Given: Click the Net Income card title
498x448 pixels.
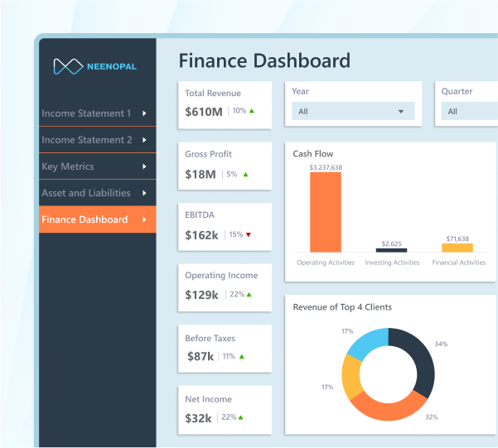Looking at the screenshot, I should pos(208,399).
